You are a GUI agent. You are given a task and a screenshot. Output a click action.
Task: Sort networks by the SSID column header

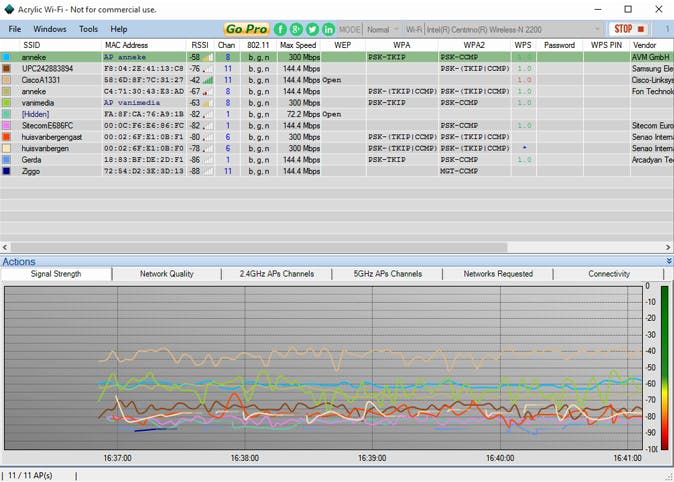(x=33, y=45)
